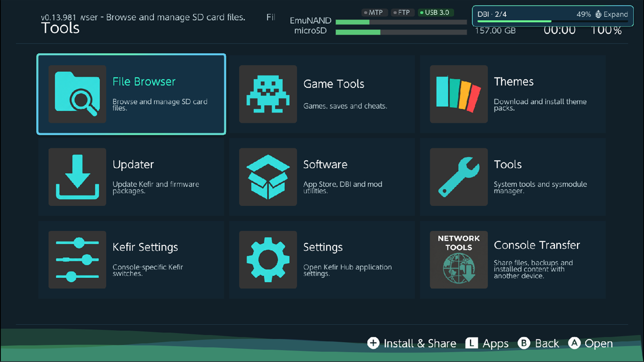This screenshot has width=644, height=362.
Task: Tap the plus glyph beside Install & Share
Action: (373, 343)
